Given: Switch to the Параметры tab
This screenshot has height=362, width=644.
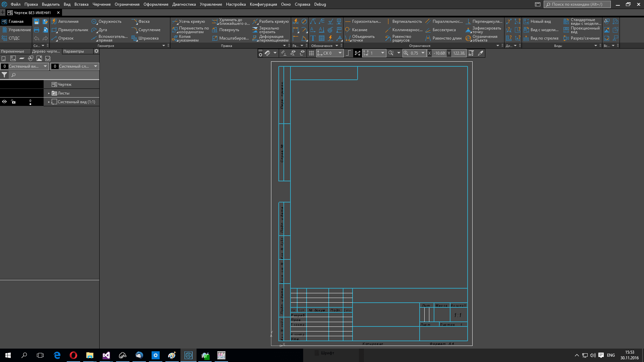Looking at the screenshot, I should click(73, 51).
